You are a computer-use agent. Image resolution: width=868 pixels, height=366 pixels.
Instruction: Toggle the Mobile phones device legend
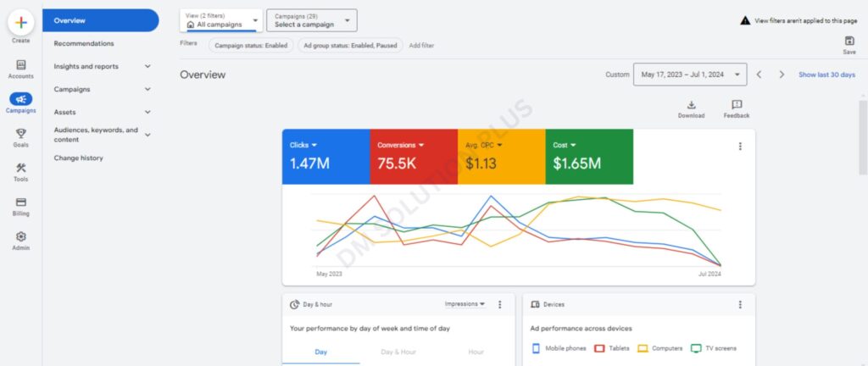click(x=559, y=348)
